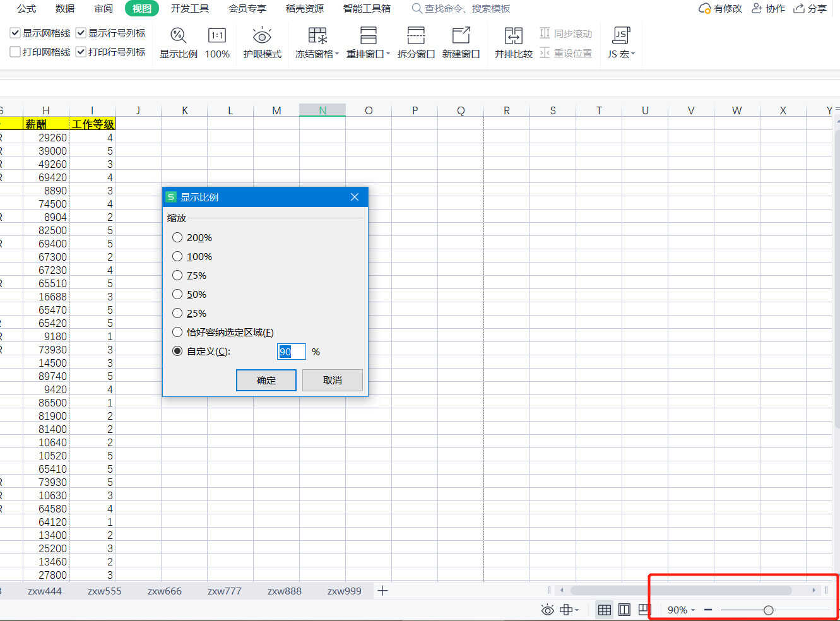Open the 90% zoom dropdown in status bar
The image size is (840, 621).
tap(681, 610)
